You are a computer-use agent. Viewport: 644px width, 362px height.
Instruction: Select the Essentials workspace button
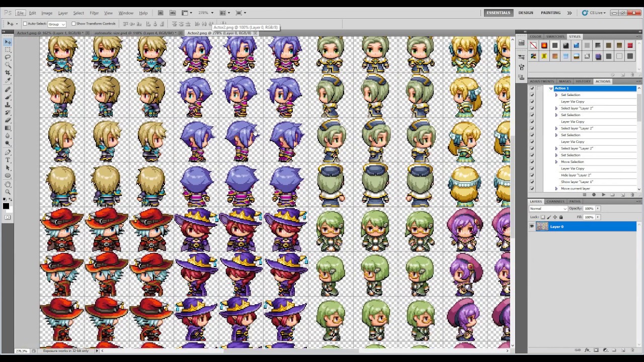(x=498, y=13)
